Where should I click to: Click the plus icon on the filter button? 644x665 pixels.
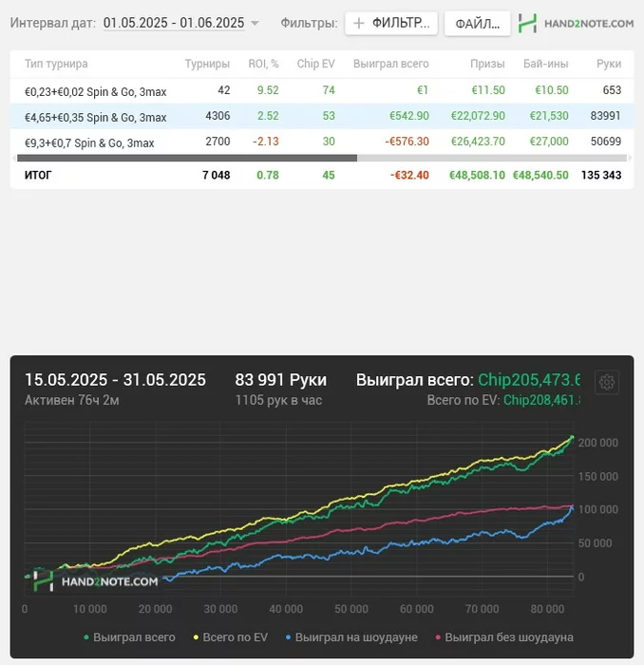[x=359, y=23]
